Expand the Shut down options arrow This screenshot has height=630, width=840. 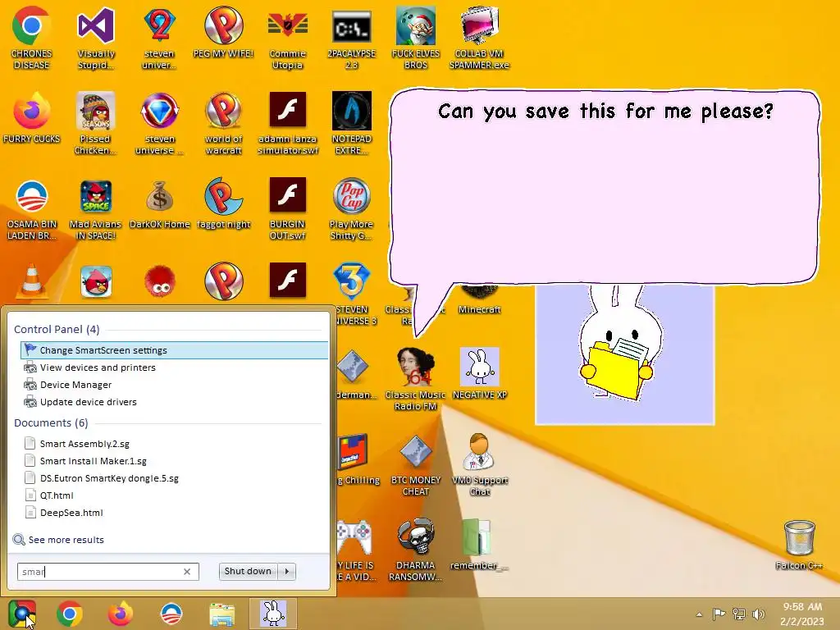point(287,571)
